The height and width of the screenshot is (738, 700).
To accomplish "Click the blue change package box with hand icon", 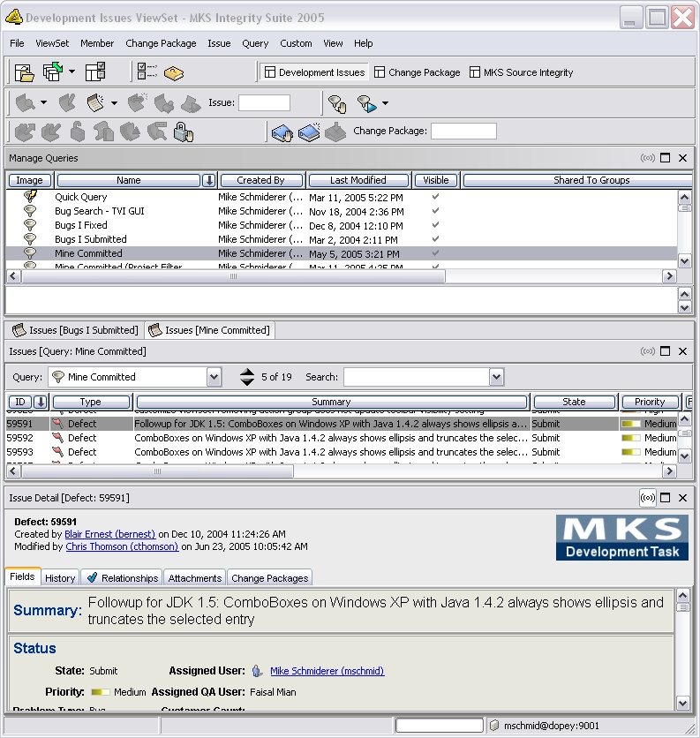I will click(x=282, y=132).
